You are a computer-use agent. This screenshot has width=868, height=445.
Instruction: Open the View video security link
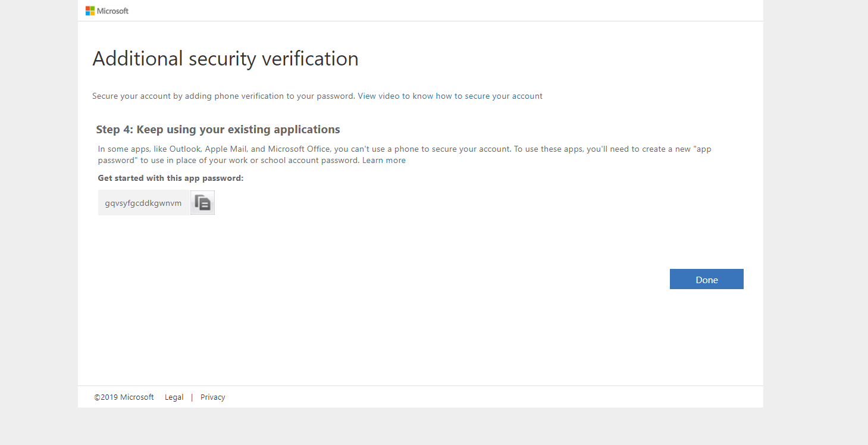pos(450,96)
